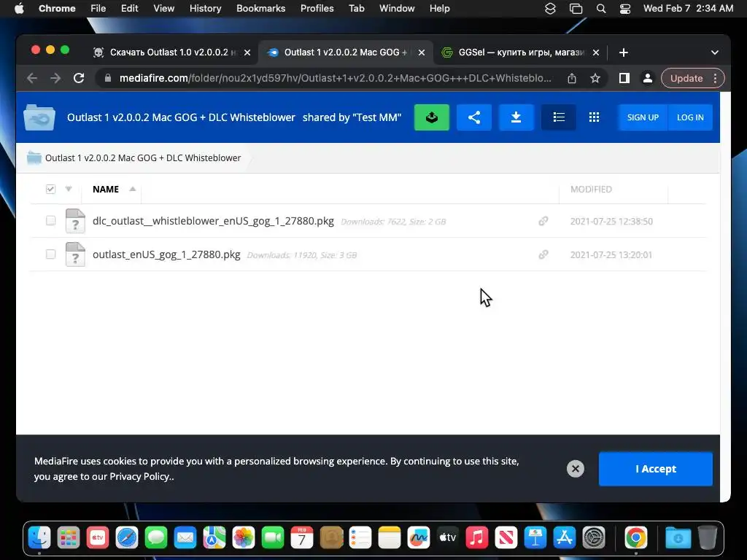Copy link for outlast_enUS_gog_1_27880.pkg

point(543,254)
